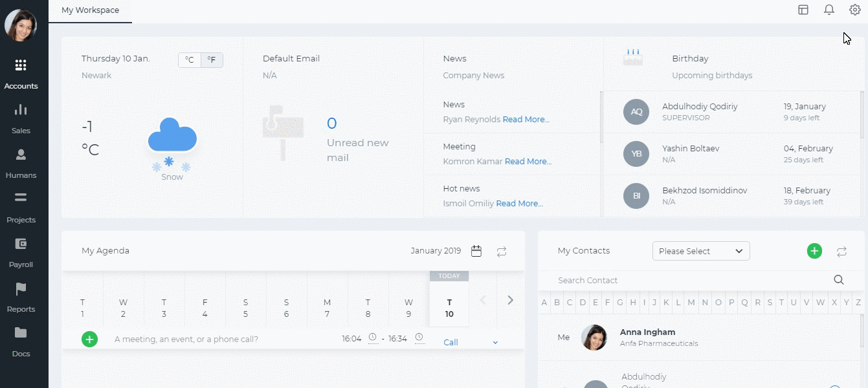Switch temperature to °C

click(x=190, y=60)
